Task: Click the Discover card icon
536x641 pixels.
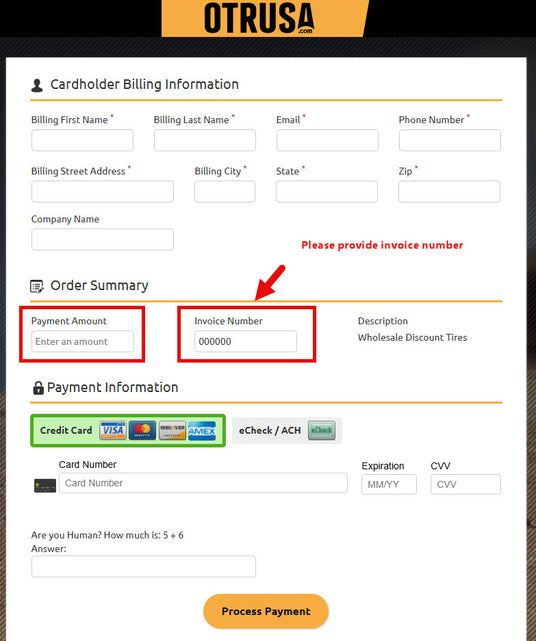Action: [x=172, y=430]
